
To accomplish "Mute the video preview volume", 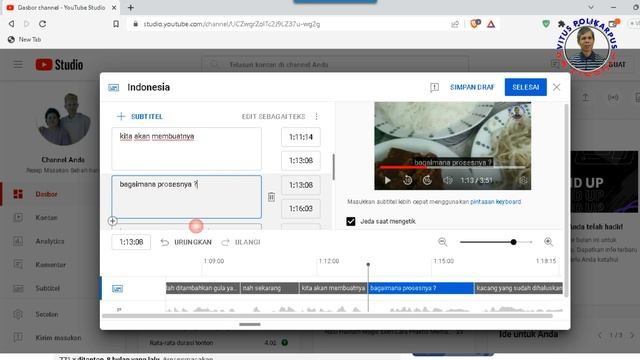I will (447, 180).
